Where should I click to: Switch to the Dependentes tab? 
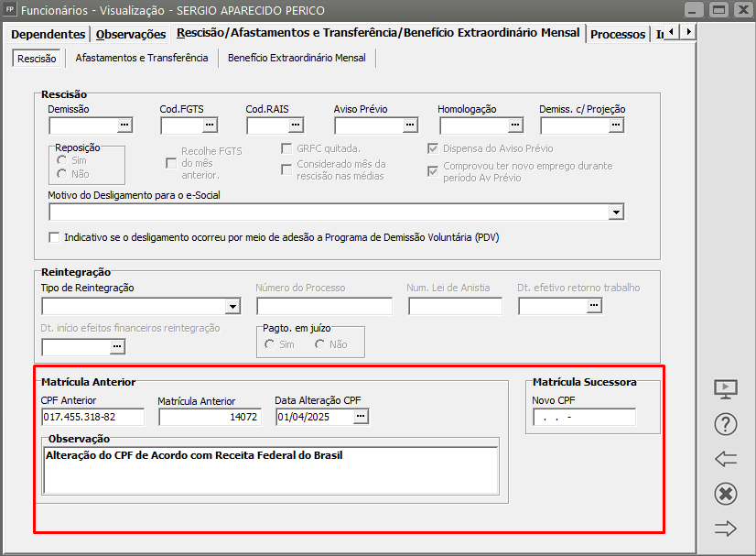point(49,34)
